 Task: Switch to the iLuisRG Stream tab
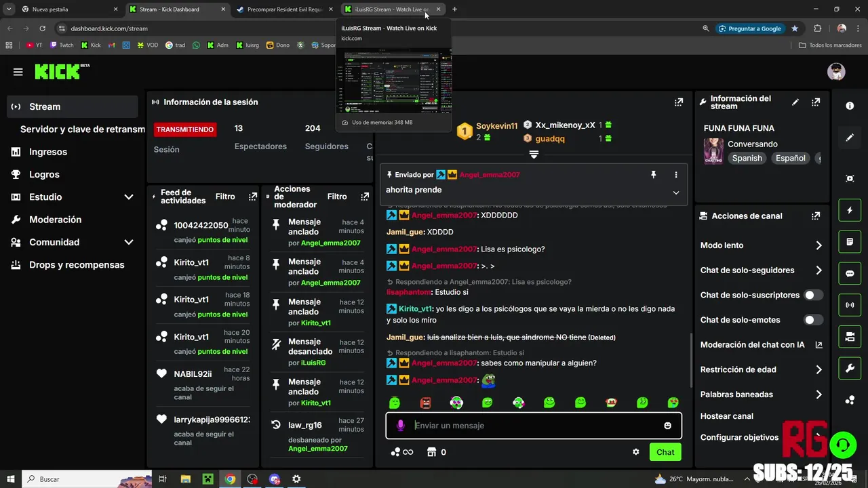tap(391, 9)
